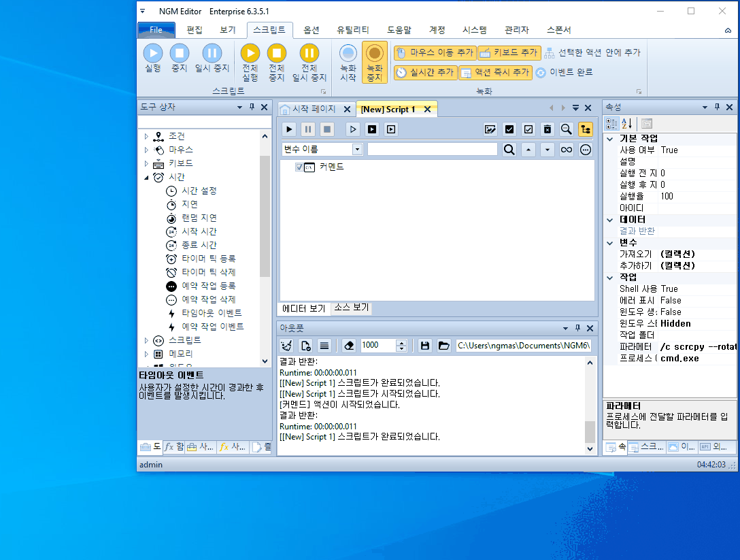The height and width of the screenshot is (560, 740).
Task: Open the File menu
Action: pyautogui.click(x=156, y=30)
